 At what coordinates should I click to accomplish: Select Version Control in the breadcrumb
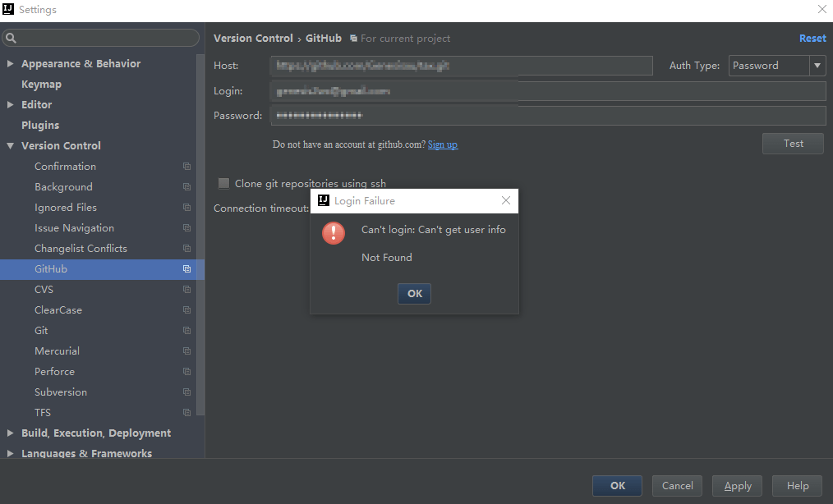(x=253, y=38)
